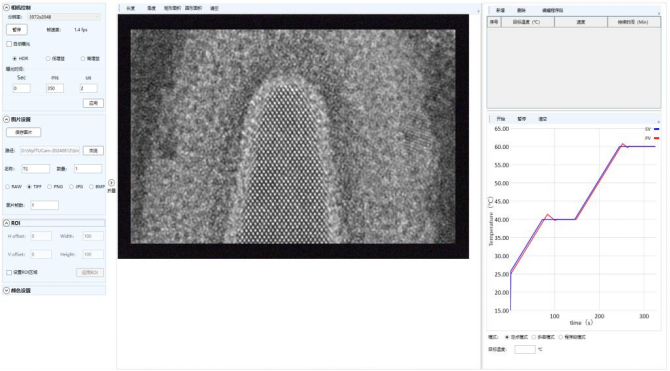Viewport: 670px width, 371px height.
Task: Choose PNG as the image format
Action: 50,187
